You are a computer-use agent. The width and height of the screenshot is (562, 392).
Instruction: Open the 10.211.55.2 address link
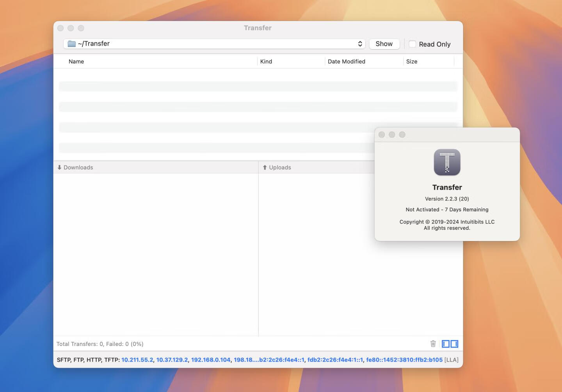click(137, 360)
